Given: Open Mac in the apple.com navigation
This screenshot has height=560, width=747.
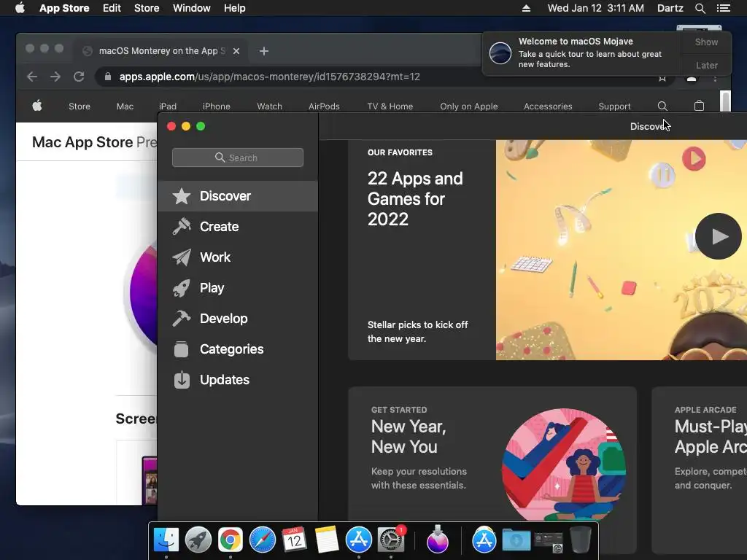Looking at the screenshot, I should 125,106.
